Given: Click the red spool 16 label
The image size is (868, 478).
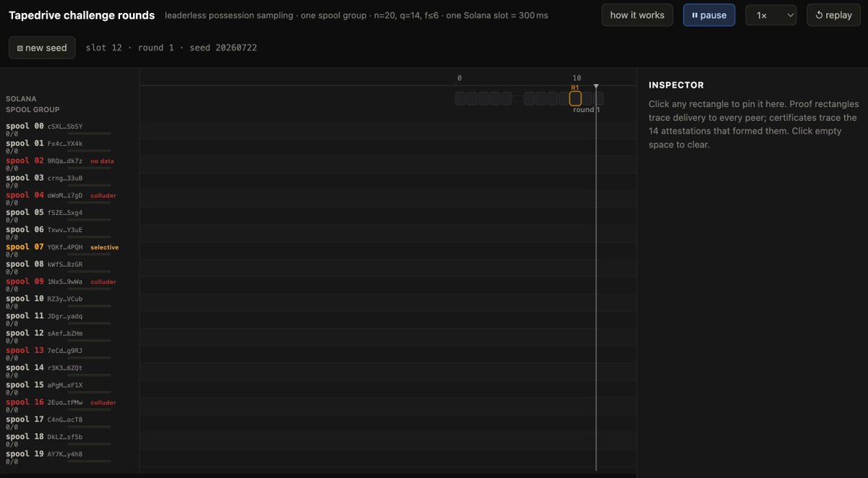Looking at the screenshot, I should click(x=25, y=402).
